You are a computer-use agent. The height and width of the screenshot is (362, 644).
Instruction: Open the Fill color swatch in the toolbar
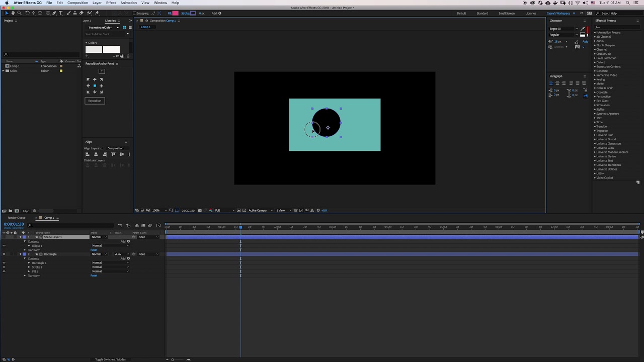[x=175, y=13]
